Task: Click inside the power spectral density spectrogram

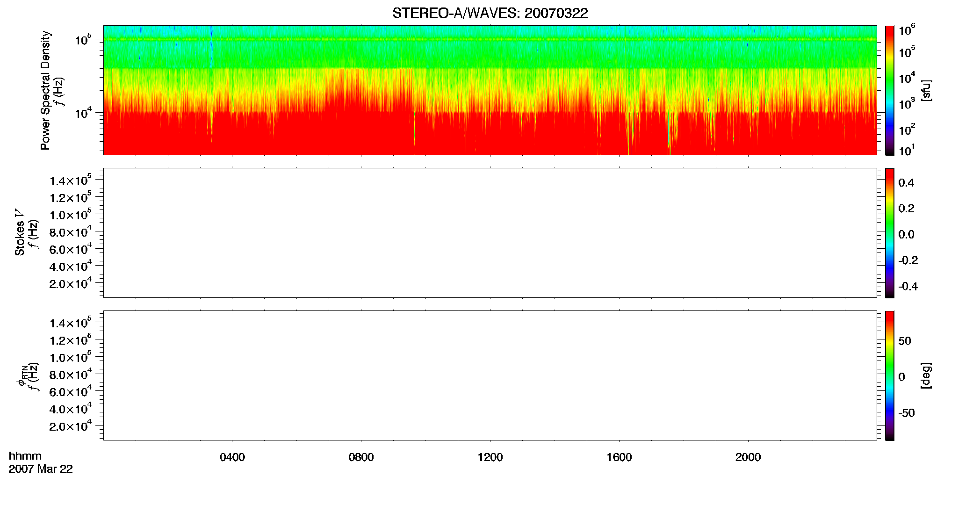Action: [490, 90]
